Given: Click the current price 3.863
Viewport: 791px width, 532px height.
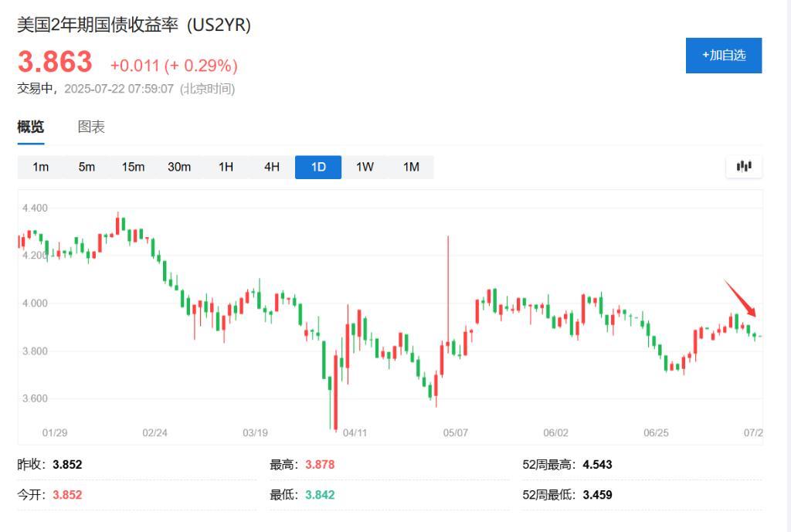Looking at the screenshot, I should [56, 62].
